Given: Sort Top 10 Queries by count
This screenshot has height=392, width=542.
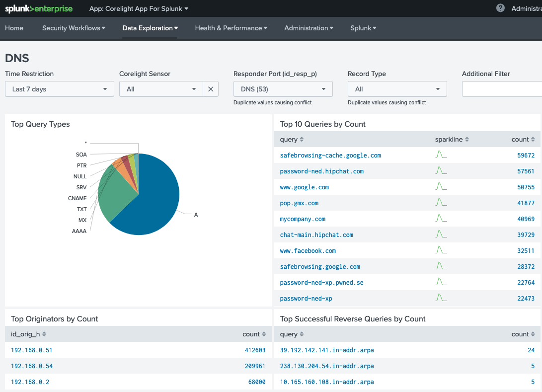Looking at the screenshot, I should [x=523, y=140].
